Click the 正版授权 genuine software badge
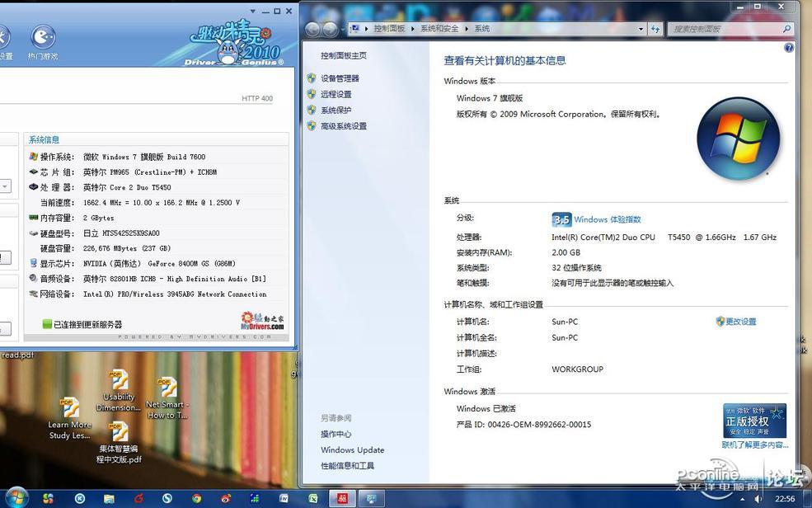 click(754, 421)
